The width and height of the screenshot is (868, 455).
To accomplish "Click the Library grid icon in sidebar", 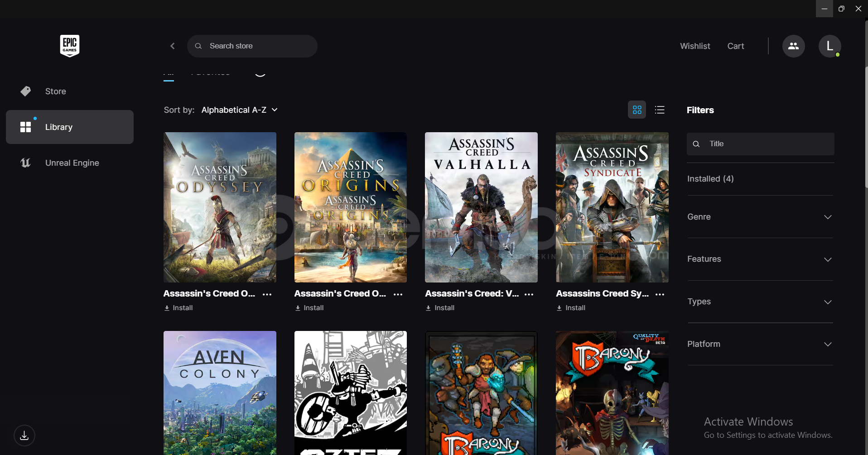I will coord(26,127).
